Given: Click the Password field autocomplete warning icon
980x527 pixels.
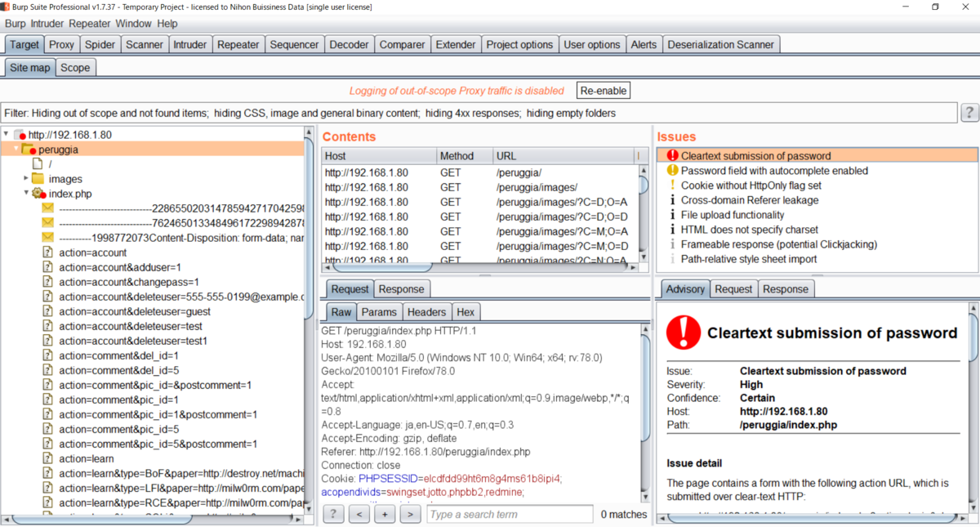Looking at the screenshot, I should [x=673, y=171].
